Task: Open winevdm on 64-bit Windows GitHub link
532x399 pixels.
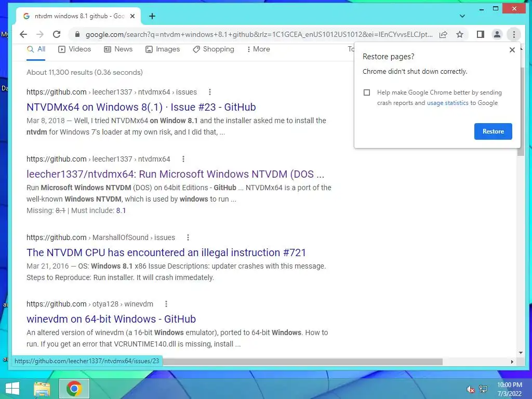Action: (x=111, y=319)
